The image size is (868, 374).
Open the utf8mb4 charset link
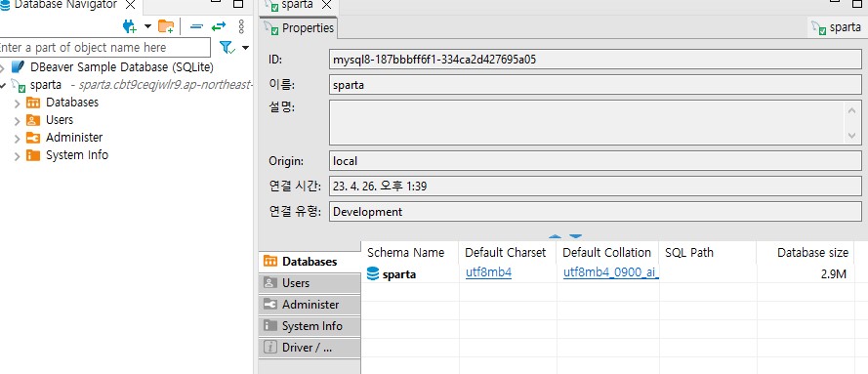489,272
